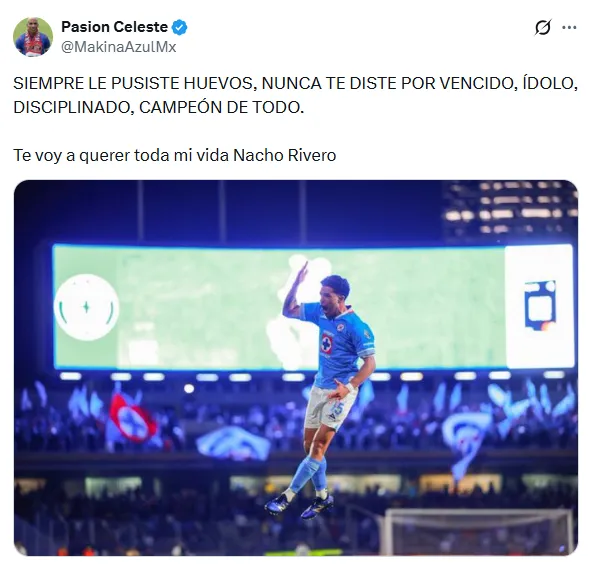
Task: Click the blue verified badge
Action: pos(179,27)
